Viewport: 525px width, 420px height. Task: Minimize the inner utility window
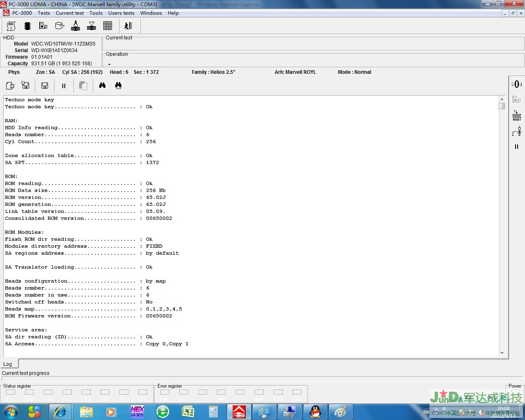point(505,13)
